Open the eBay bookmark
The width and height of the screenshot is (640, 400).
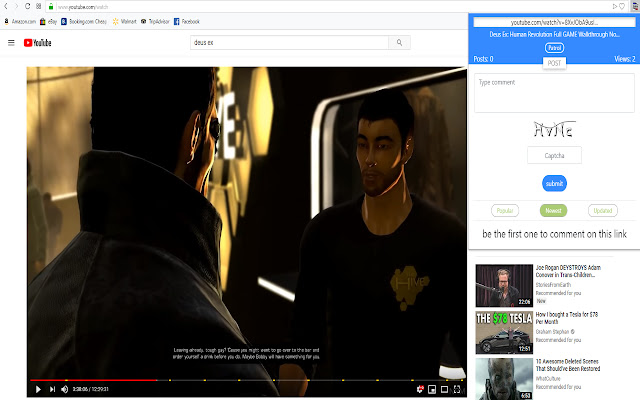pos(48,22)
